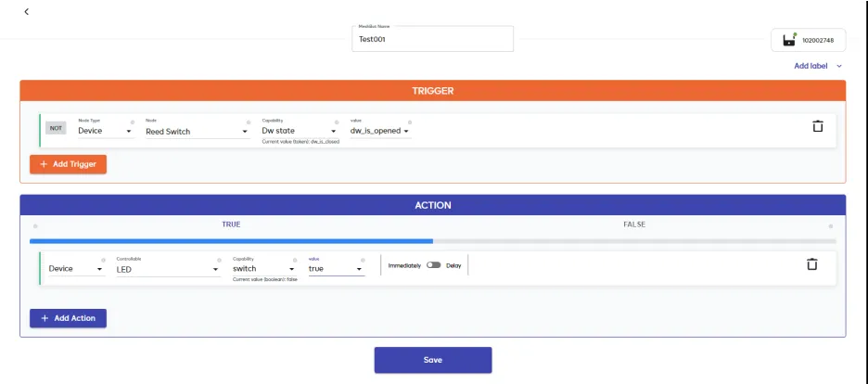Click the gateway device icon 102002748

(x=789, y=41)
